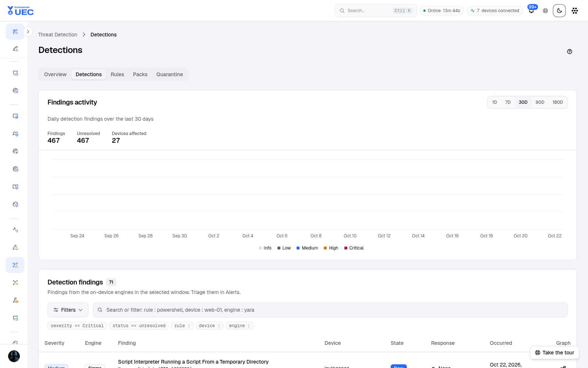Click the Invinsense UEC logo
The image size is (588, 368).
click(x=21, y=11)
